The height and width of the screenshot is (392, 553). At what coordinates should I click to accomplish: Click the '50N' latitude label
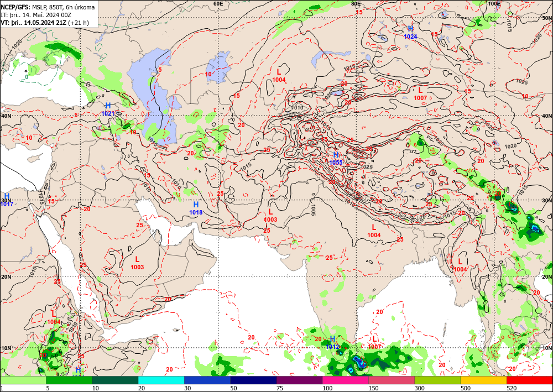(x=547, y=18)
